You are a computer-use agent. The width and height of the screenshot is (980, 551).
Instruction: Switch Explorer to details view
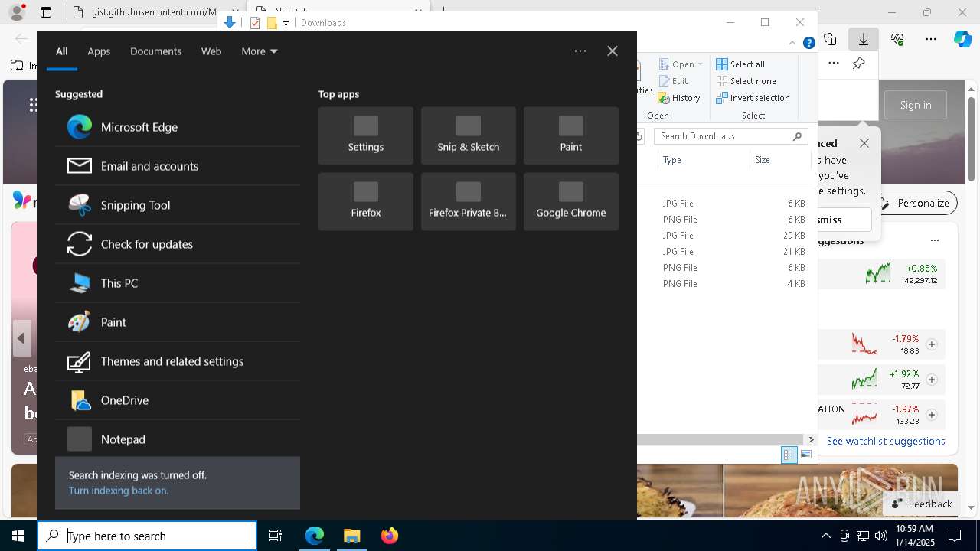789,455
